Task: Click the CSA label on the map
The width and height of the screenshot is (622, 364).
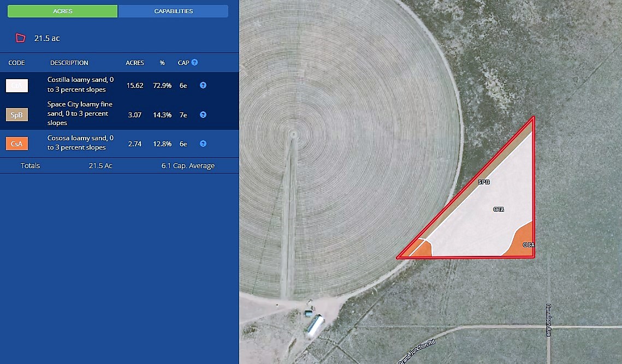Action: point(528,245)
